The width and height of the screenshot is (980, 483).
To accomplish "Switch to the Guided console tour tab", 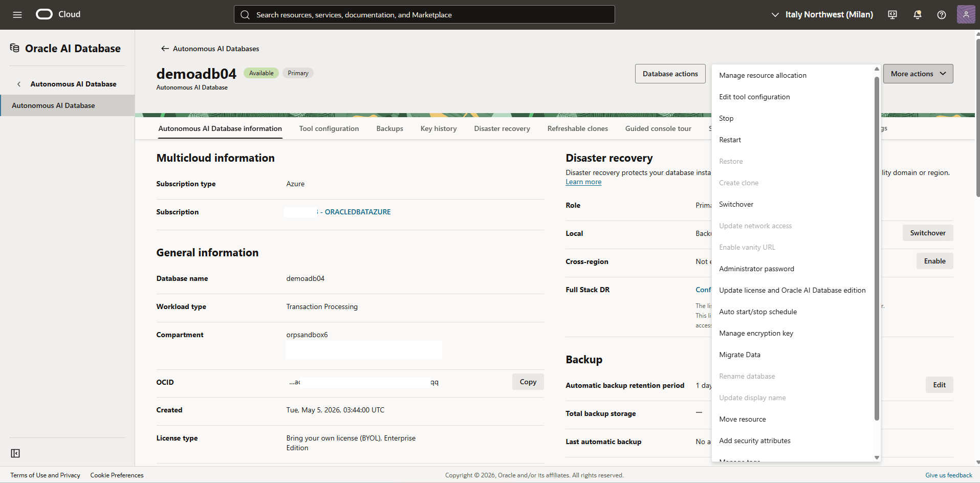I will coord(658,128).
